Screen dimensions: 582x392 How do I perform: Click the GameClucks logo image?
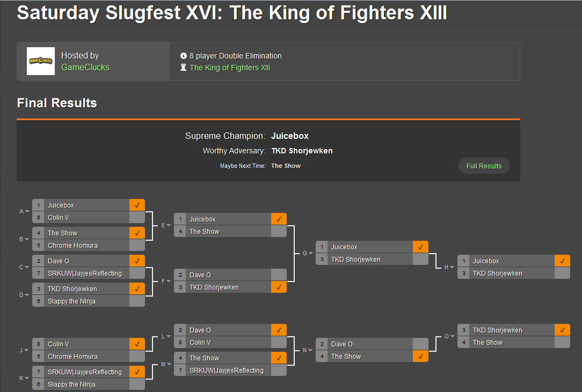coord(40,62)
